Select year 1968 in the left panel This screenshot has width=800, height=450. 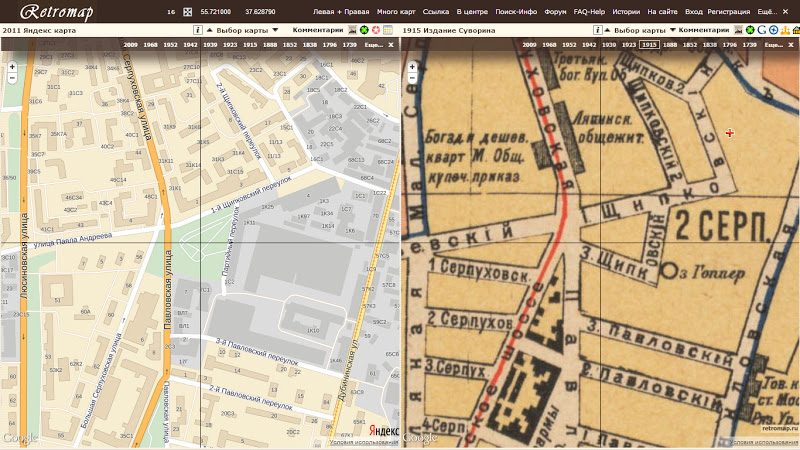pyautogui.click(x=150, y=45)
